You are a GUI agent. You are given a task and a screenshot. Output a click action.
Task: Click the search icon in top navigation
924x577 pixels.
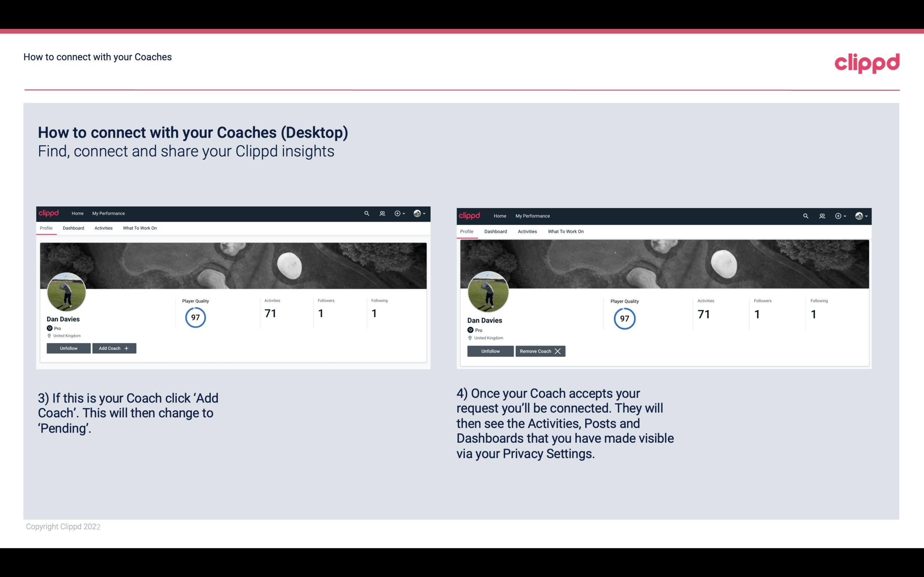pos(367,214)
